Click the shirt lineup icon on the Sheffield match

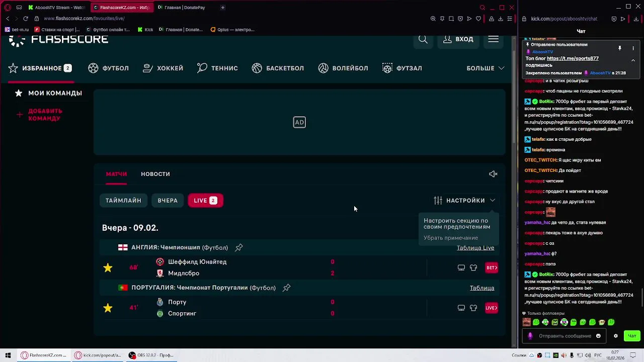(473, 267)
